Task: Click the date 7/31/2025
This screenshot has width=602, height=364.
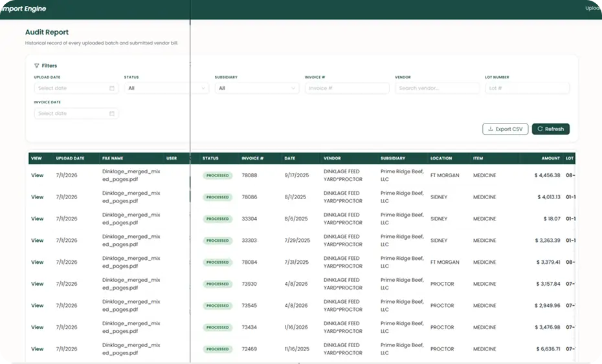Action: [x=296, y=262]
